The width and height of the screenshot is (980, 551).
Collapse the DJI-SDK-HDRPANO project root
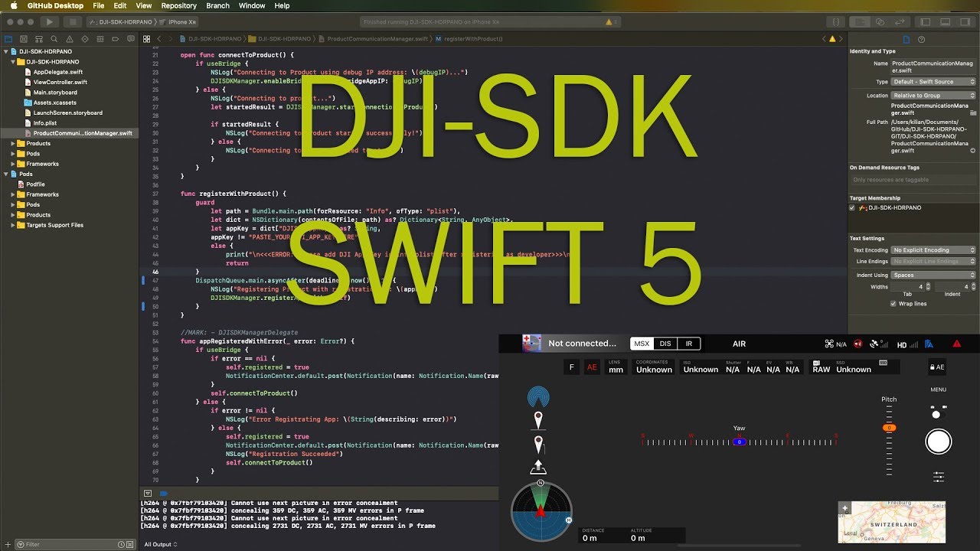coord(7,51)
